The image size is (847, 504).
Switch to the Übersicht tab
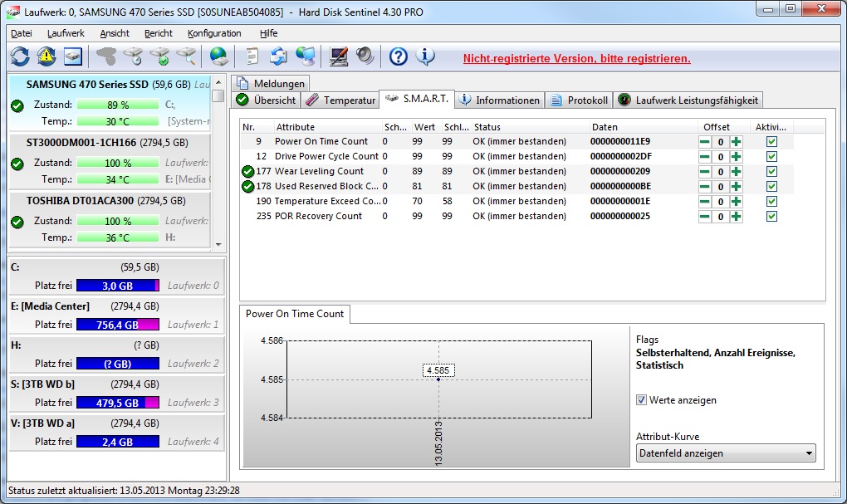pos(267,100)
